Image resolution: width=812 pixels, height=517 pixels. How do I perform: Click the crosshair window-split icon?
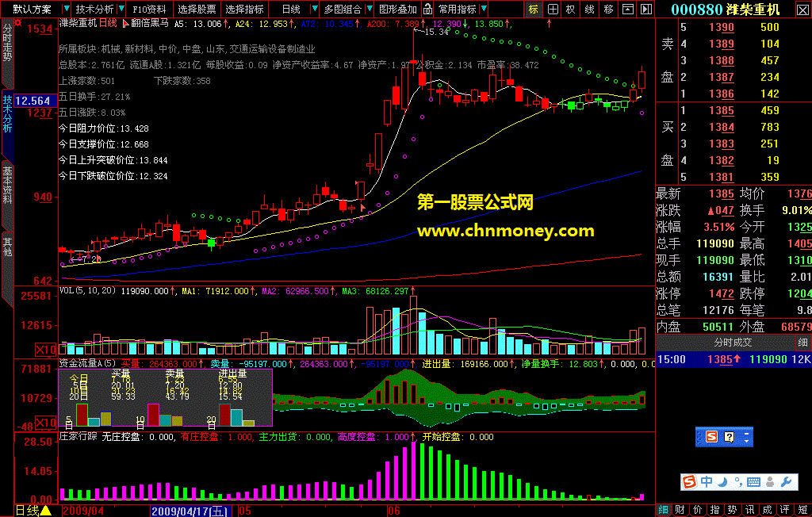(x=553, y=9)
